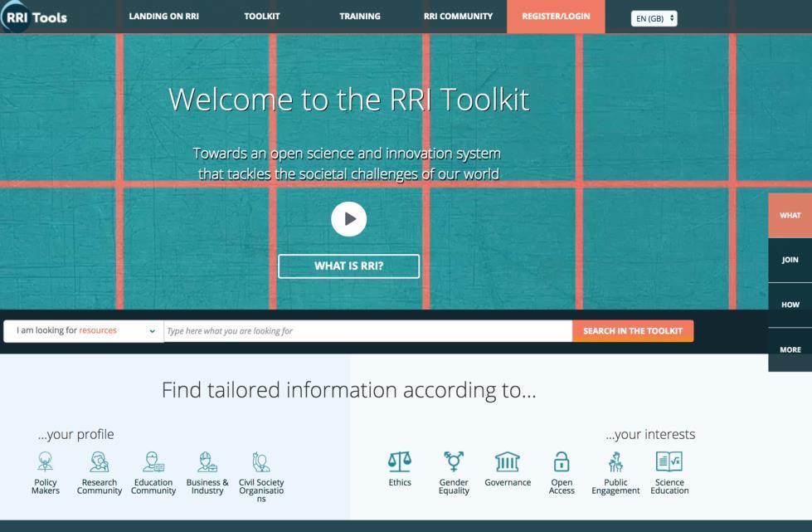Viewport: 812px width, 532px height.
Task: Select the Gender Equality icon
Action: click(x=454, y=461)
